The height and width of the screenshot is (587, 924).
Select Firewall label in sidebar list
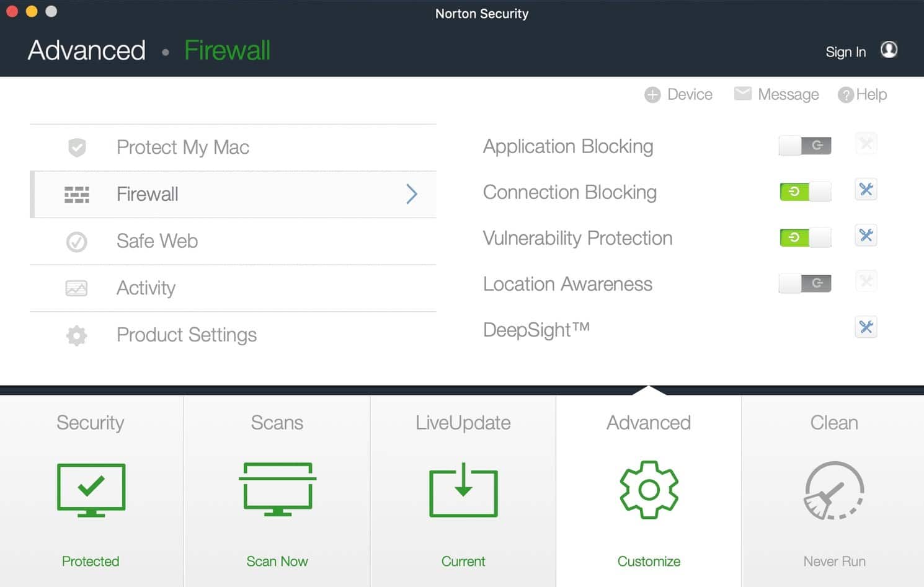(x=148, y=194)
